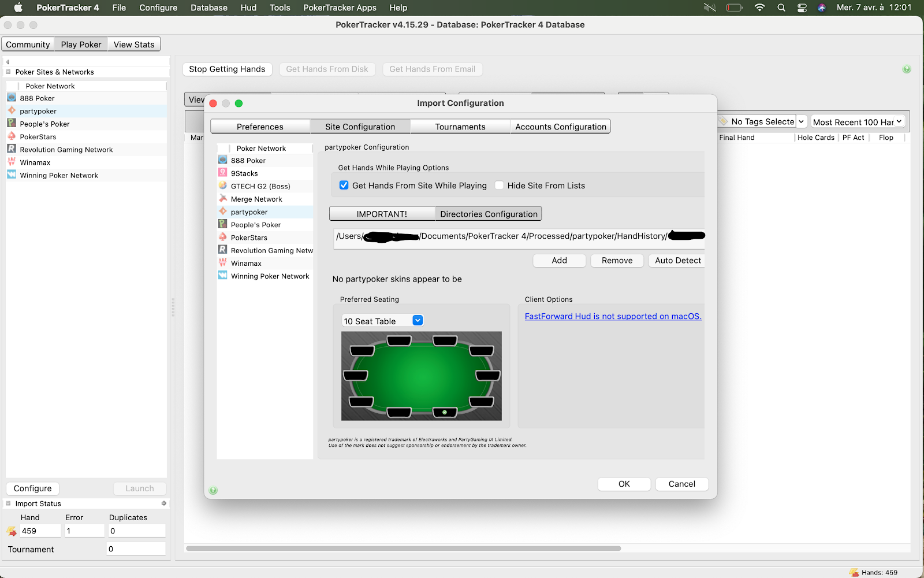Uncheck Get Hands From Site While Playing
924x578 pixels.
(344, 185)
